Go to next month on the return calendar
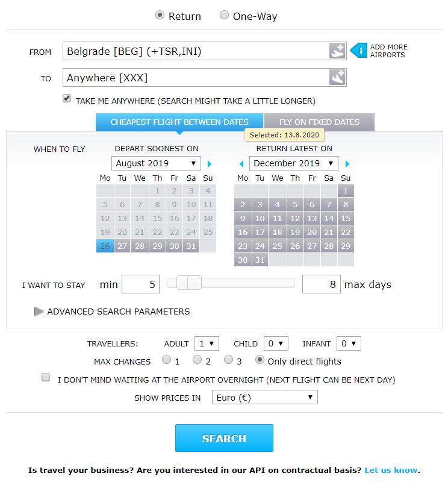Image resolution: width=448 pixels, height=482 pixels. (347, 164)
